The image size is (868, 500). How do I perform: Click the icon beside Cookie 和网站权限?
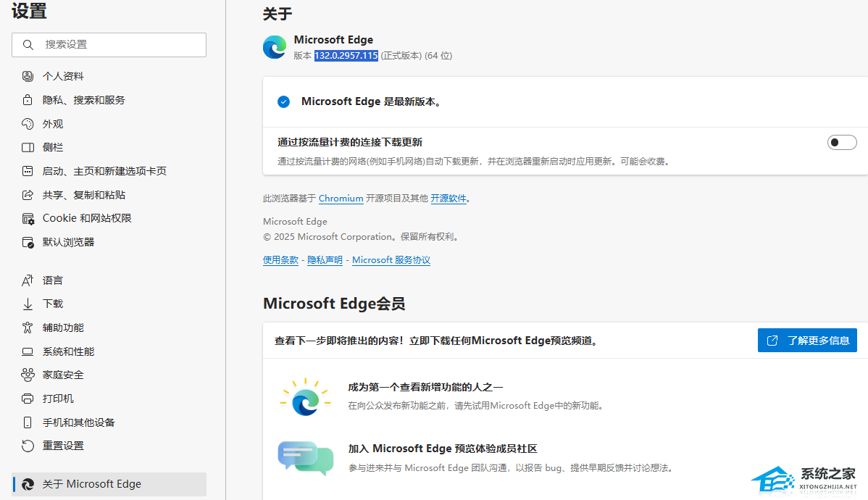pos(28,219)
